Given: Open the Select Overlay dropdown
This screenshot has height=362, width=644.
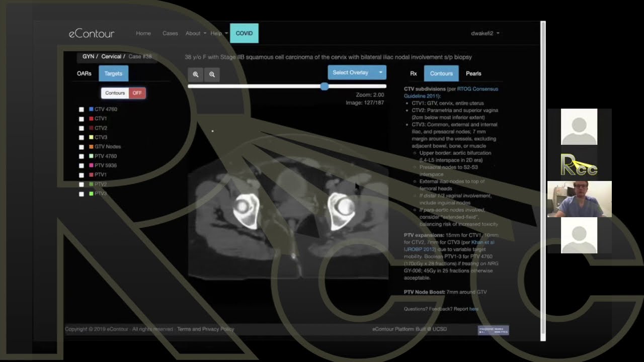Looking at the screenshot, I should coord(357,72).
